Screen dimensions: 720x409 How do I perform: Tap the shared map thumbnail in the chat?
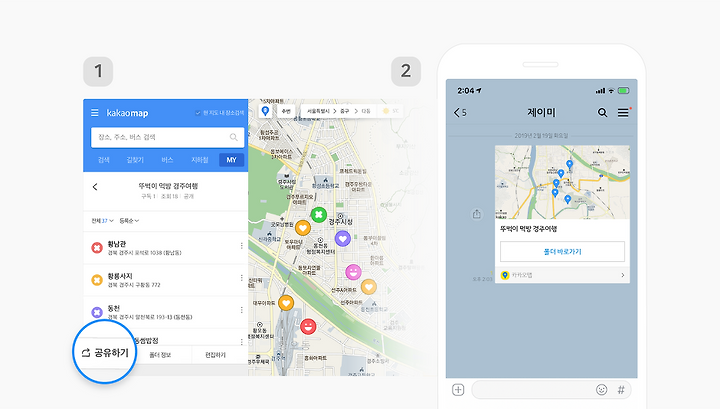(x=562, y=182)
